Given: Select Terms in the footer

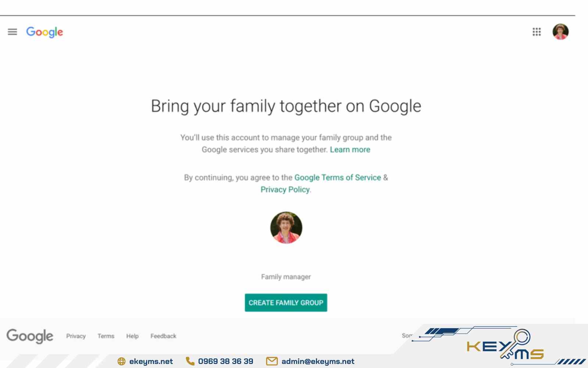Looking at the screenshot, I should [106, 336].
